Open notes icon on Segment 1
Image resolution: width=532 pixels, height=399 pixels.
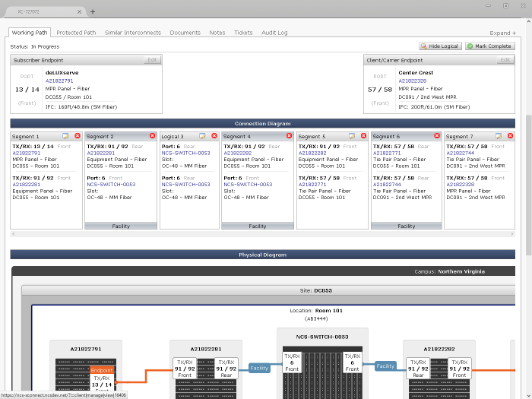(x=65, y=136)
